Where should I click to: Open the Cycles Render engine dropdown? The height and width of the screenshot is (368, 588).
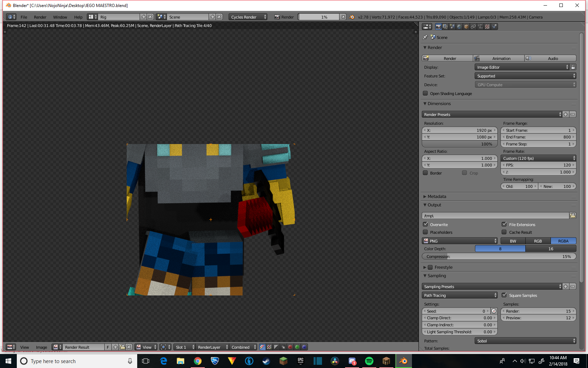[248, 17]
